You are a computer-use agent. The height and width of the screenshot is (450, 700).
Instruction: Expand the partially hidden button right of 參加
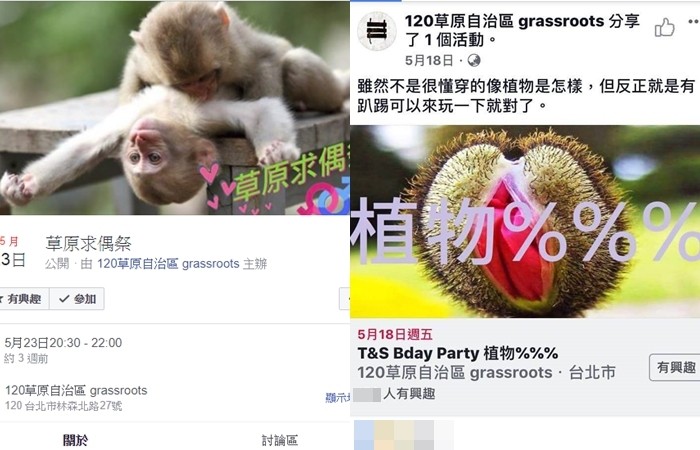(345, 299)
